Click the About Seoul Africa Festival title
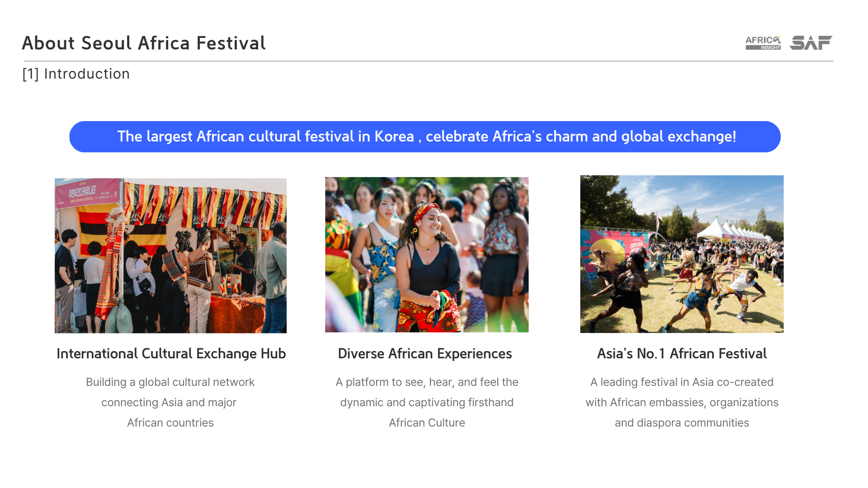 coord(144,43)
